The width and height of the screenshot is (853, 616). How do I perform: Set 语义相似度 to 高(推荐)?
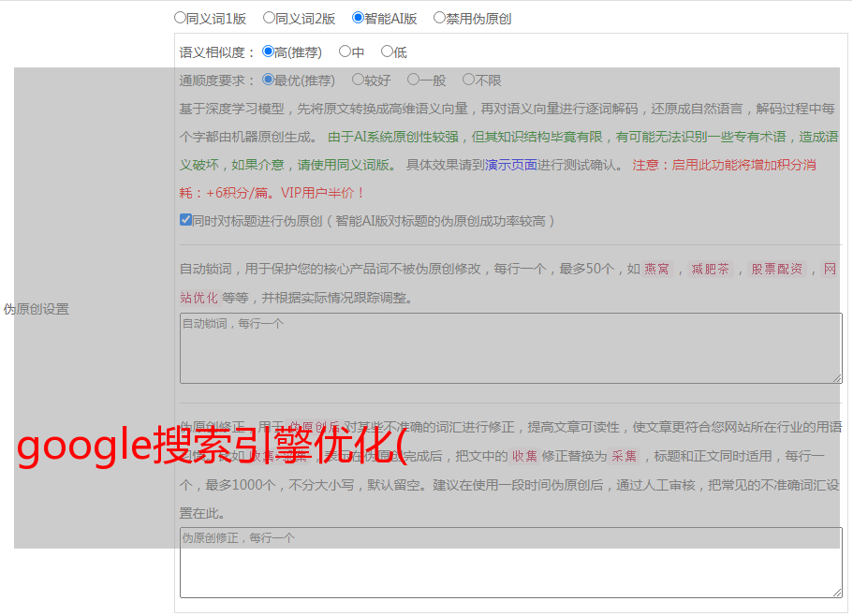coord(268,51)
